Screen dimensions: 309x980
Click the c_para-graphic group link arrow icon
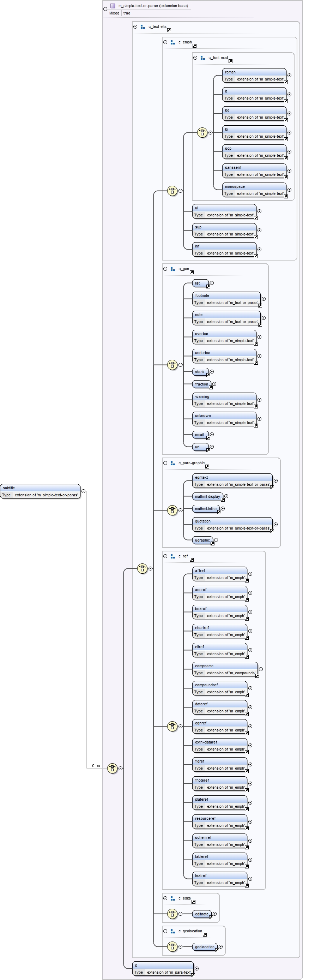pos(207,466)
